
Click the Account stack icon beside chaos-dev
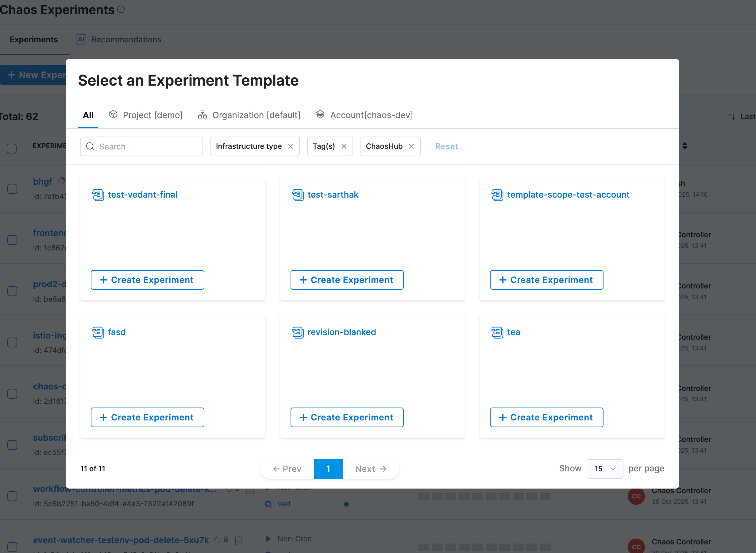[320, 114]
